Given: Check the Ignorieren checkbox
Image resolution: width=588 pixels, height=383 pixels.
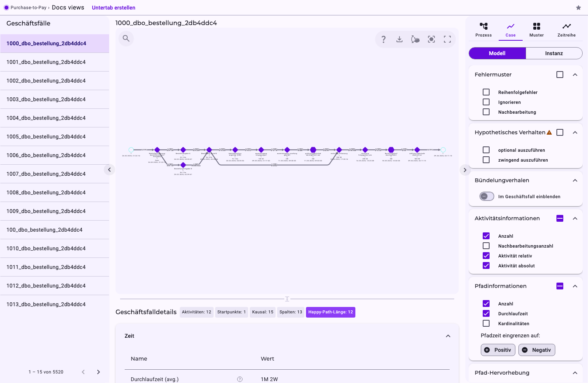Looking at the screenshot, I should (486, 102).
